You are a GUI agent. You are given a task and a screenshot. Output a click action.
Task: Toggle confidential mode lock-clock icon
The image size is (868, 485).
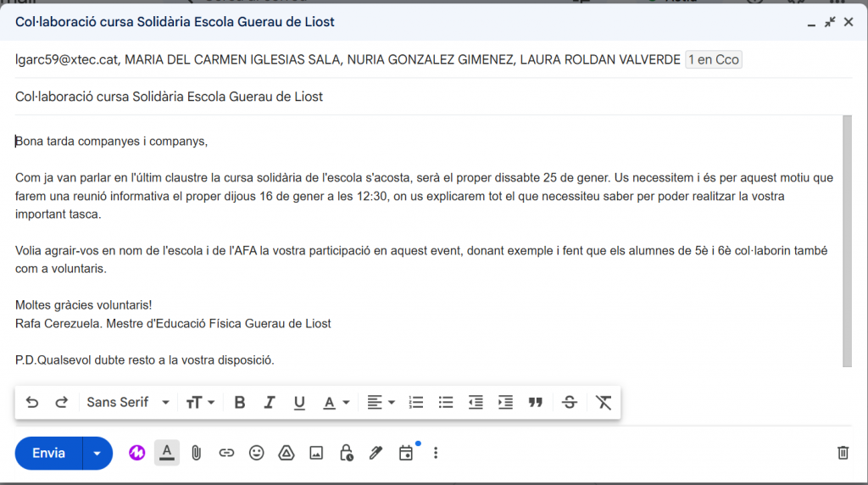click(346, 453)
